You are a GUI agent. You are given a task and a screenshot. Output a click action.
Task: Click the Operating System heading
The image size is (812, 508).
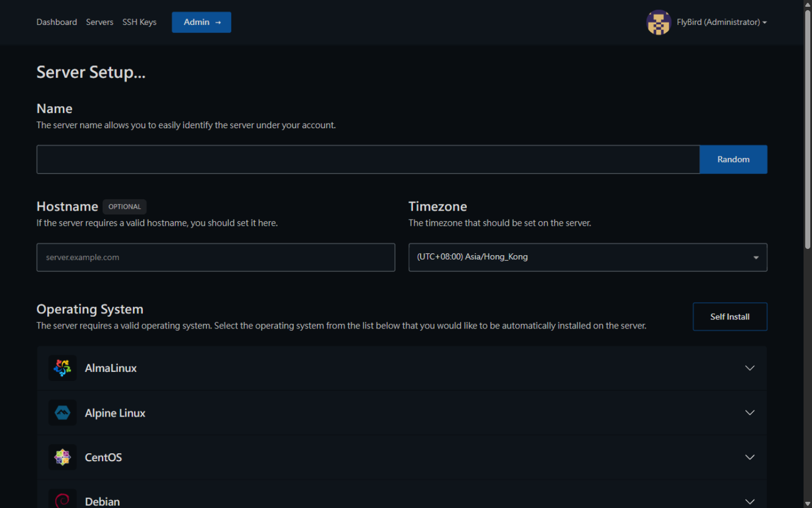(90, 309)
